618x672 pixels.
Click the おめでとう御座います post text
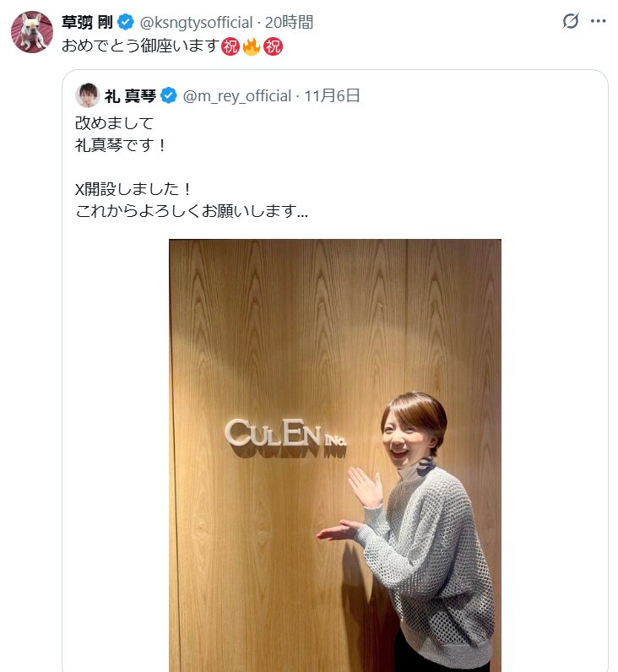[x=141, y=46]
